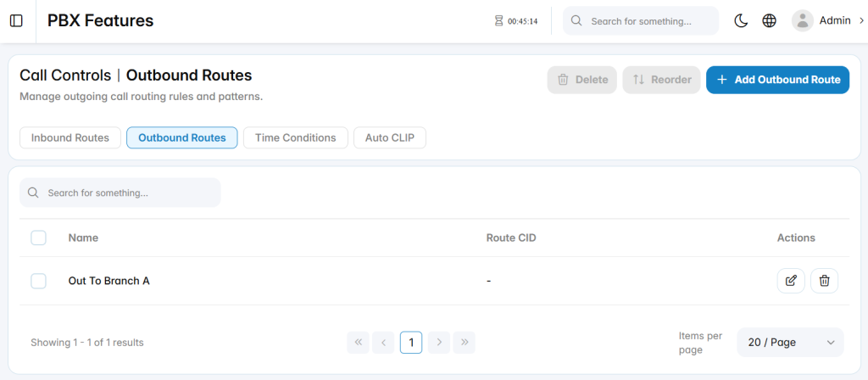This screenshot has height=380, width=868.
Task: Check the Out To Branch A checkbox
Action: click(x=38, y=281)
